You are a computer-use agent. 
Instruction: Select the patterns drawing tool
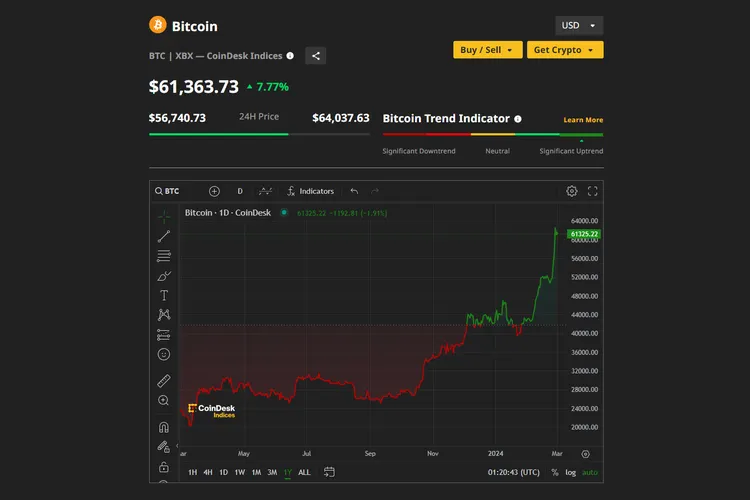pyautogui.click(x=164, y=315)
